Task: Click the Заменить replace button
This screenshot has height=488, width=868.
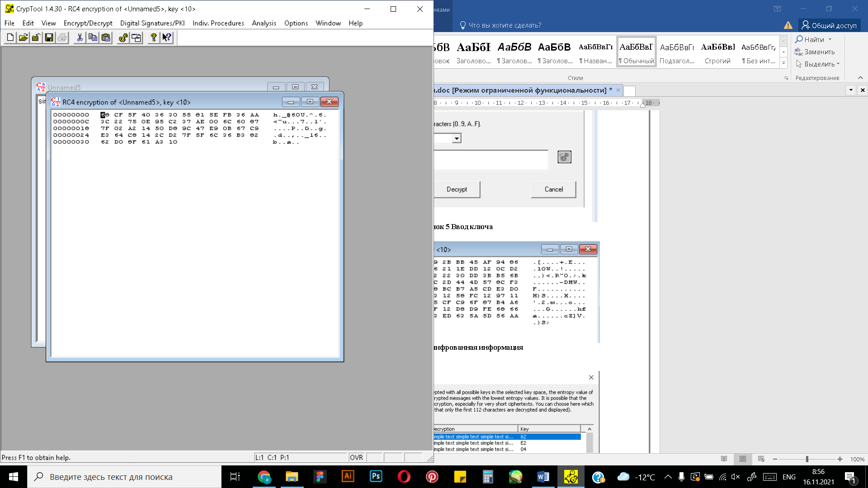Action: (815, 52)
